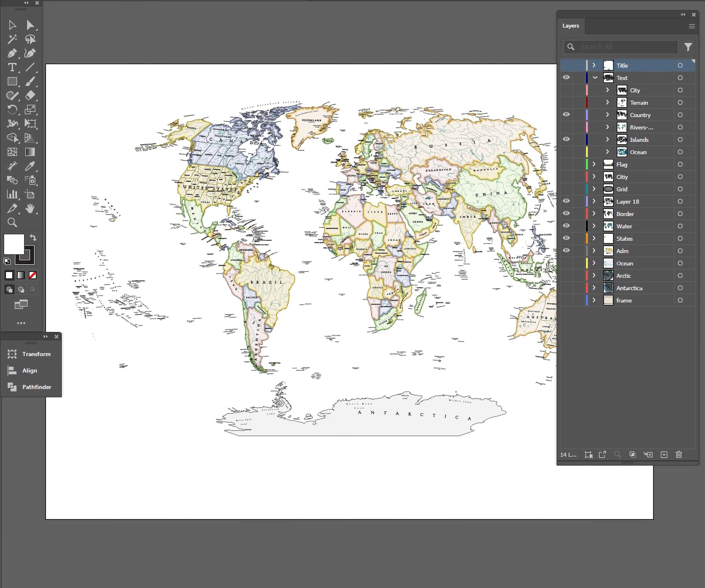Open the Transform panel

tap(29, 354)
